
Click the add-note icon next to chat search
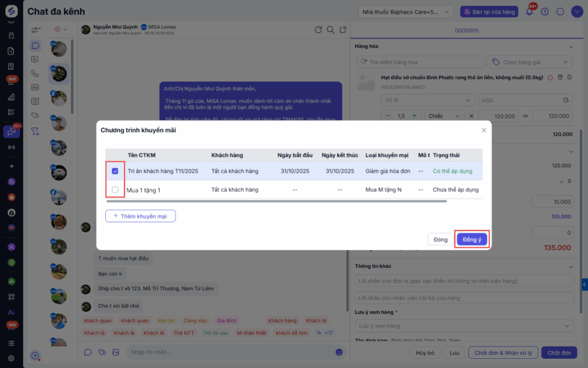(343, 30)
